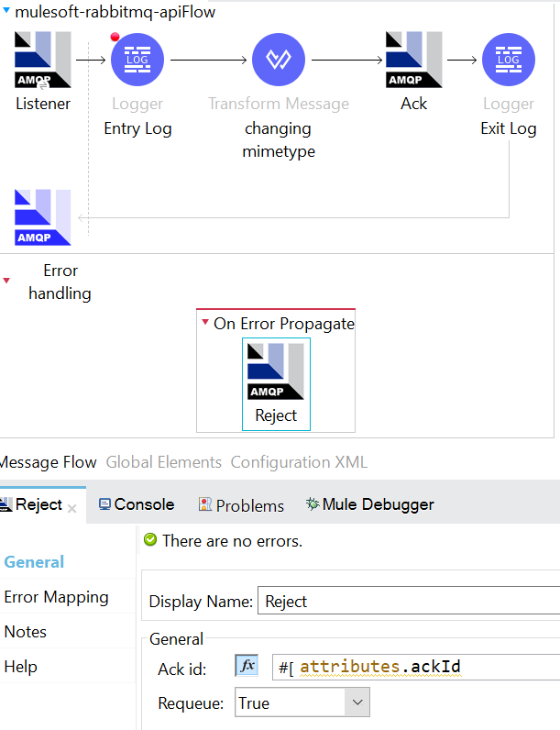Open the Configuration XML tab

point(299,462)
